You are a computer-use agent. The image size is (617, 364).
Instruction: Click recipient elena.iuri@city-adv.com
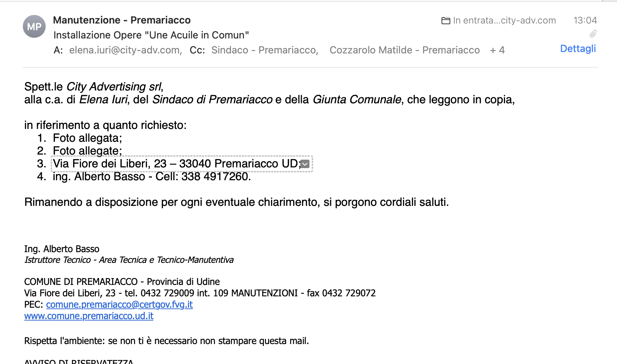click(125, 50)
